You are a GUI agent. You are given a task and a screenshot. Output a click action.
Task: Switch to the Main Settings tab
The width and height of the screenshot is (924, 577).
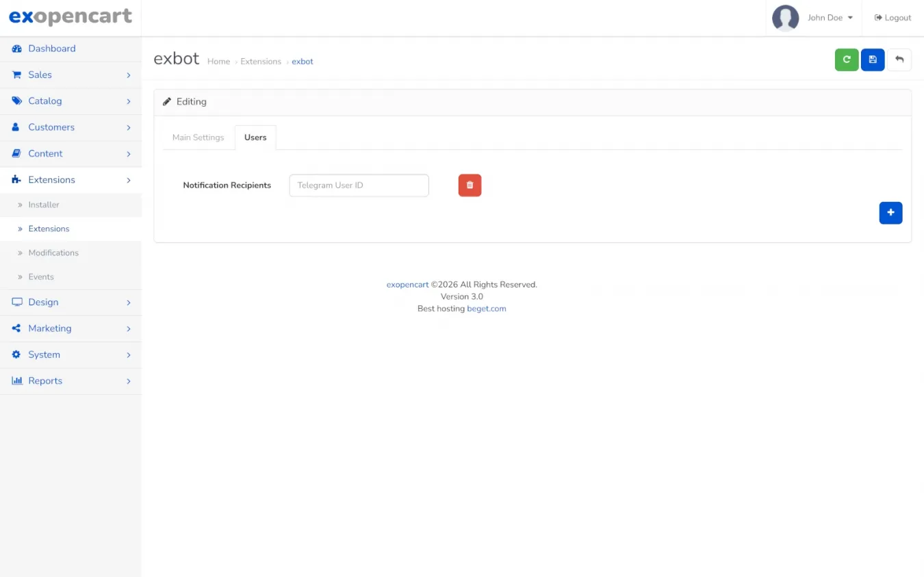coord(198,138)
